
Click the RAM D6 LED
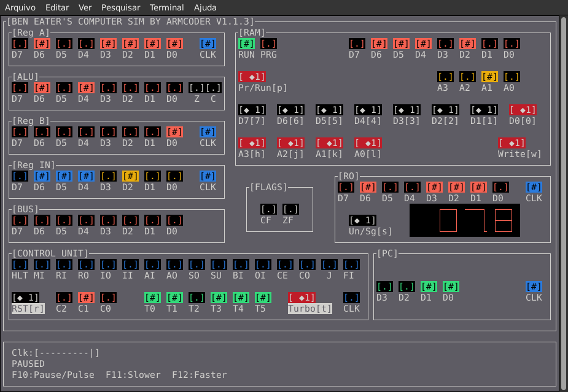(379, 44)
